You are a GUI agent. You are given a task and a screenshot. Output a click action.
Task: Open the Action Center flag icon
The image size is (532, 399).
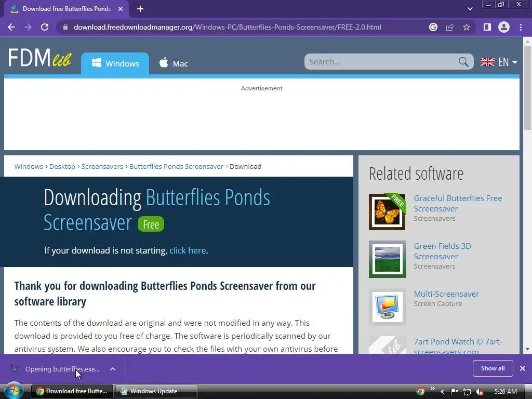tap(454, 392)
